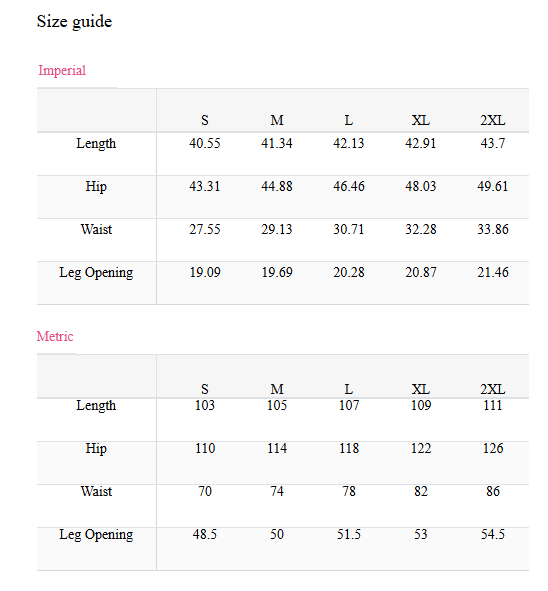This screenshot has width=548, height=591.
Task: Click the Imperial Leg Opening value 20.87
Action: click(421, 272)
